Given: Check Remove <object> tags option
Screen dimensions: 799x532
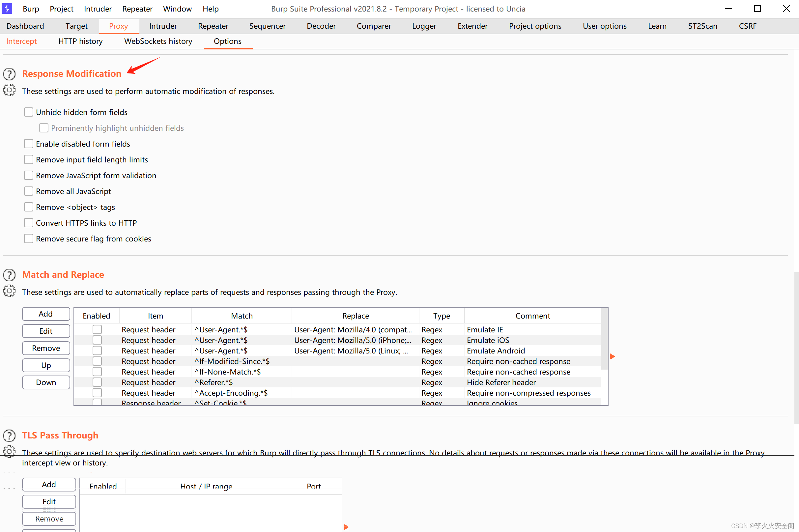Looking at the screenshot, I should coord(28,207).
